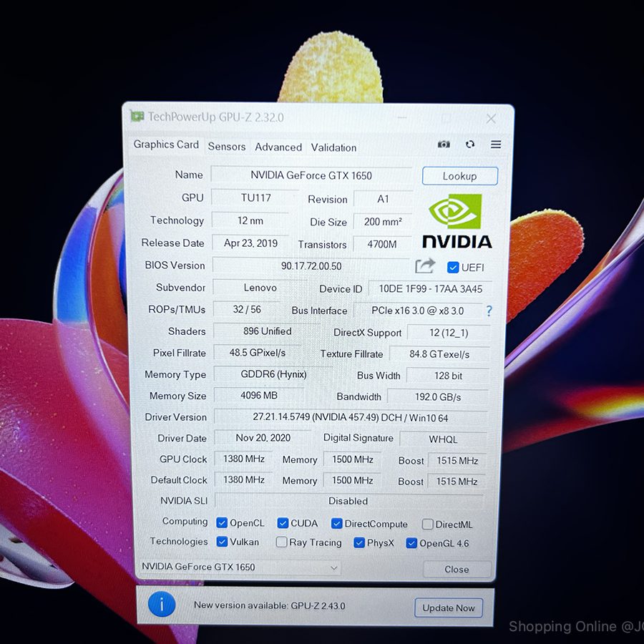Viewport: 644px width, 644px height.
Task: Switch to the Sensors tab
Action: (227, 147)
